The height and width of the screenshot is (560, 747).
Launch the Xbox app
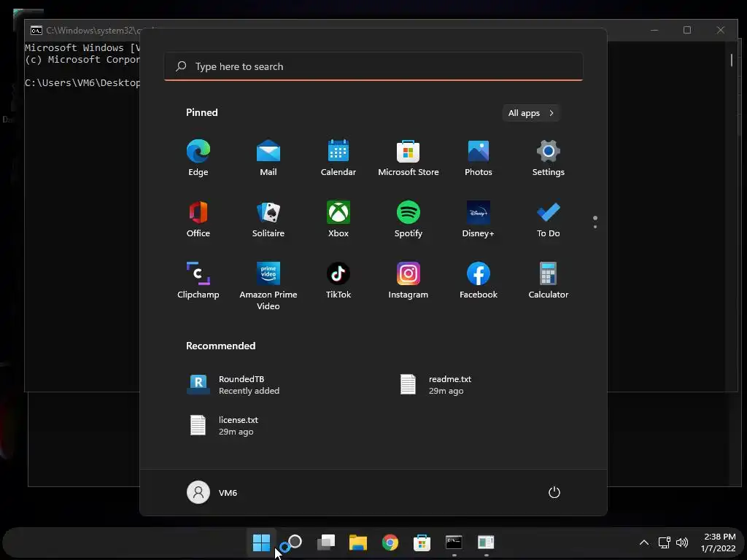click(338, 219)
